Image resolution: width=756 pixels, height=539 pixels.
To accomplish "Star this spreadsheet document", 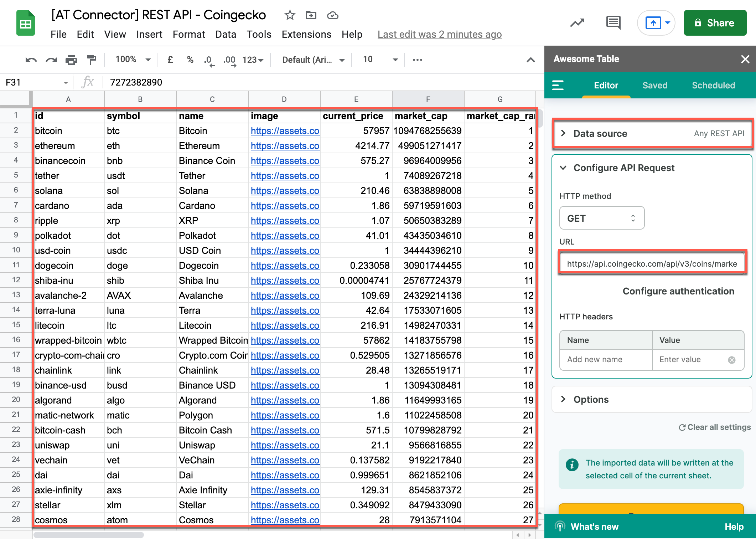I will click(290, 15).
